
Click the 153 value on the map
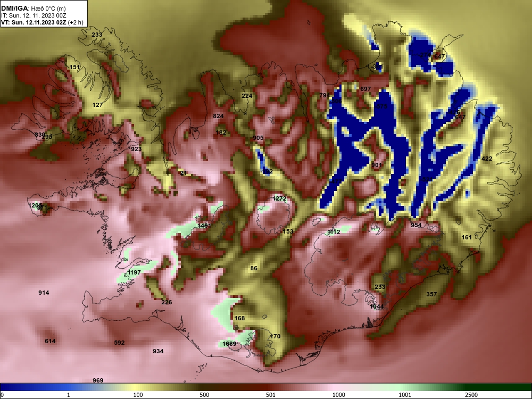288,231
